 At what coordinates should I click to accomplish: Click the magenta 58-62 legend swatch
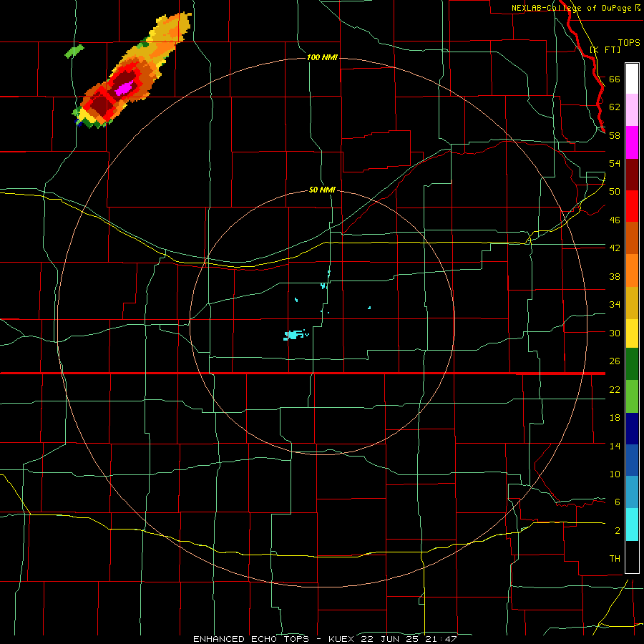pyautogui.click(x=632, y=142)
